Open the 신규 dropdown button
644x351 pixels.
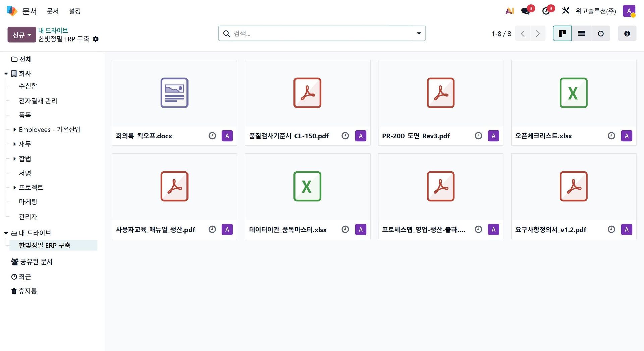click(x=22, y=35)
